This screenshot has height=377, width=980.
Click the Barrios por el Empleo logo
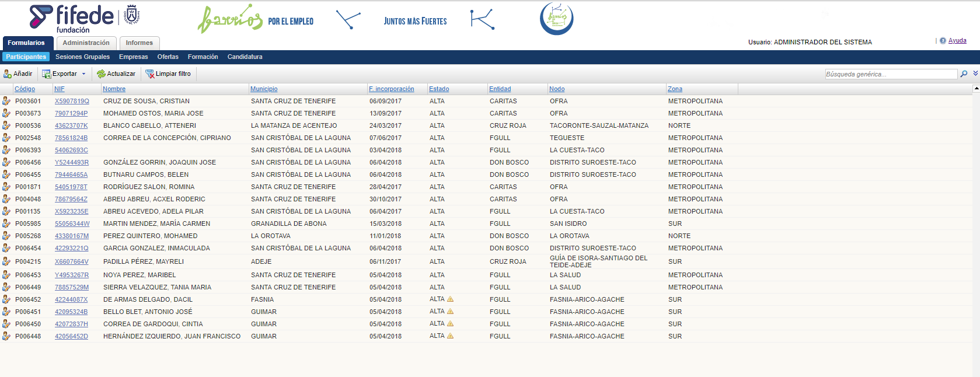(256, 19)
